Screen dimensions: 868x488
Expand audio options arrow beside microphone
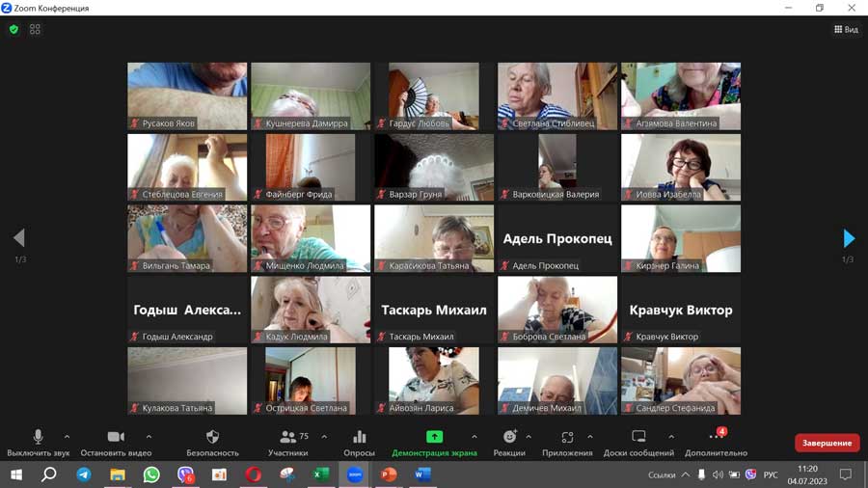tap(67, 437)
